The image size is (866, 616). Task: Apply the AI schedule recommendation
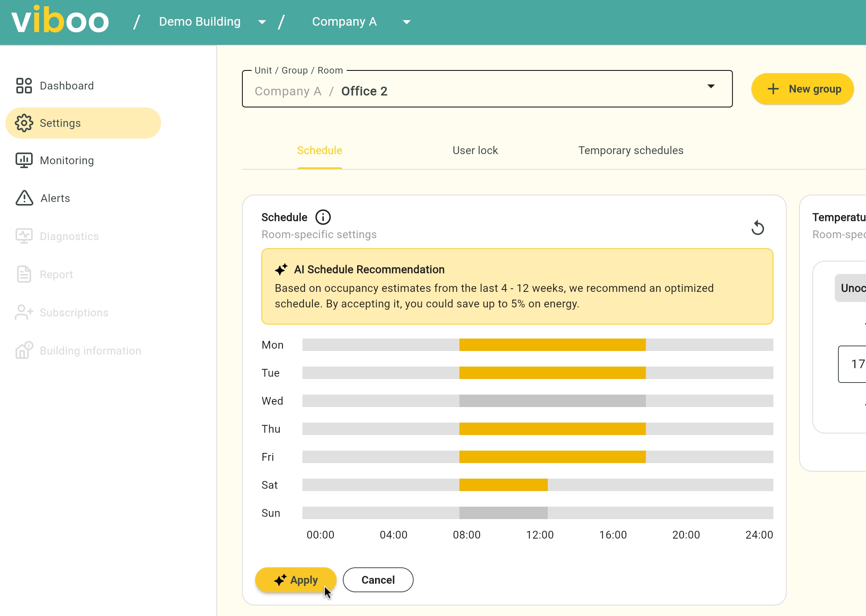tap(296, 580)
